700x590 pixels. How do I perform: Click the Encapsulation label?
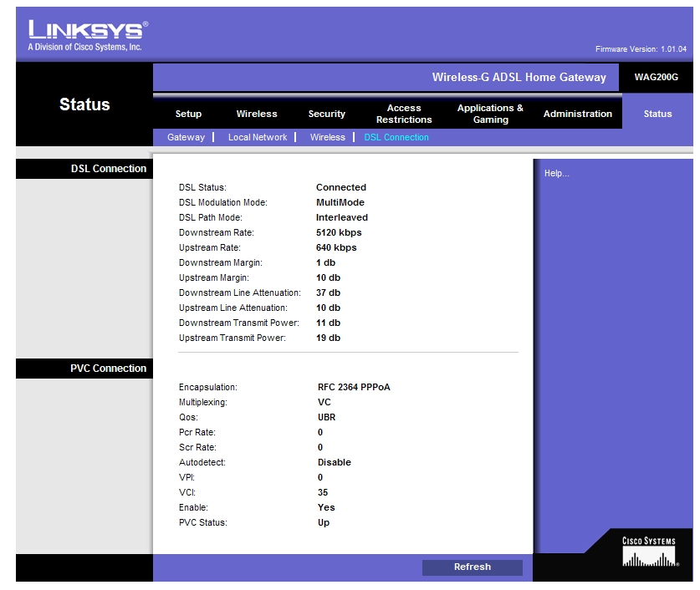(208, 387)
